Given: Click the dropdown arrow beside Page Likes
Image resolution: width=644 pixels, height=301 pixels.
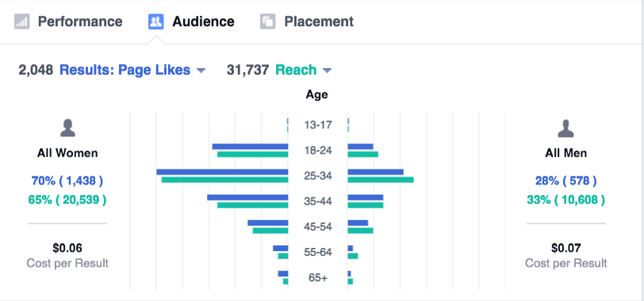Looking at the screenshot, I should point(201,71).
